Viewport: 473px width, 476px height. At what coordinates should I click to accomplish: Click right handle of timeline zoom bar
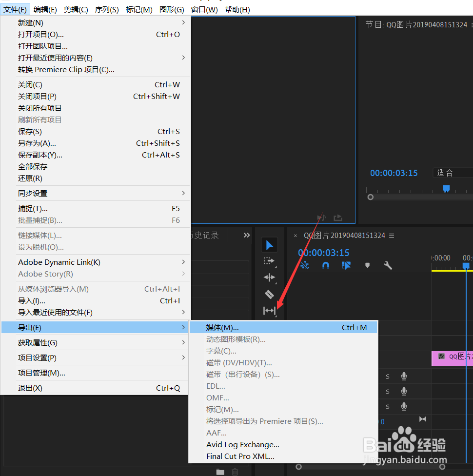click(442, 467)
